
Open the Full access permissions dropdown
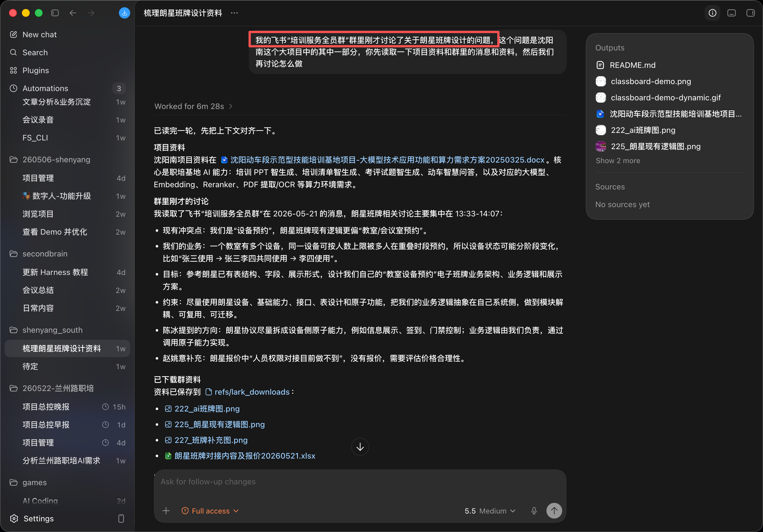point(210,511)
